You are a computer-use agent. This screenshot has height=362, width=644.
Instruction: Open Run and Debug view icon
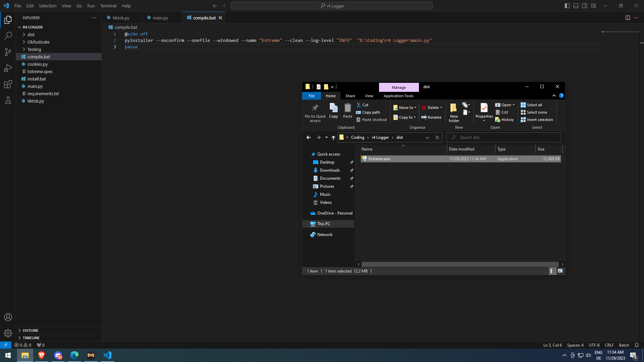8,68
